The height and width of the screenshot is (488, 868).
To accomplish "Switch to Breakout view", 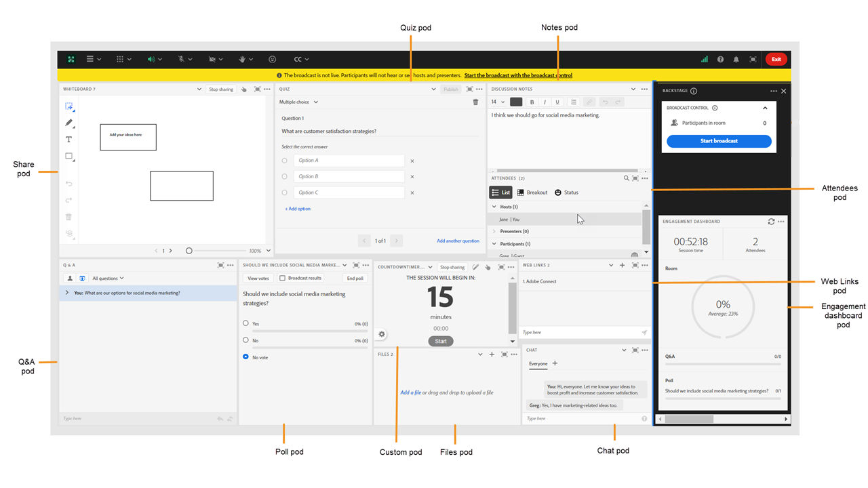I will (x=532, y=192).
